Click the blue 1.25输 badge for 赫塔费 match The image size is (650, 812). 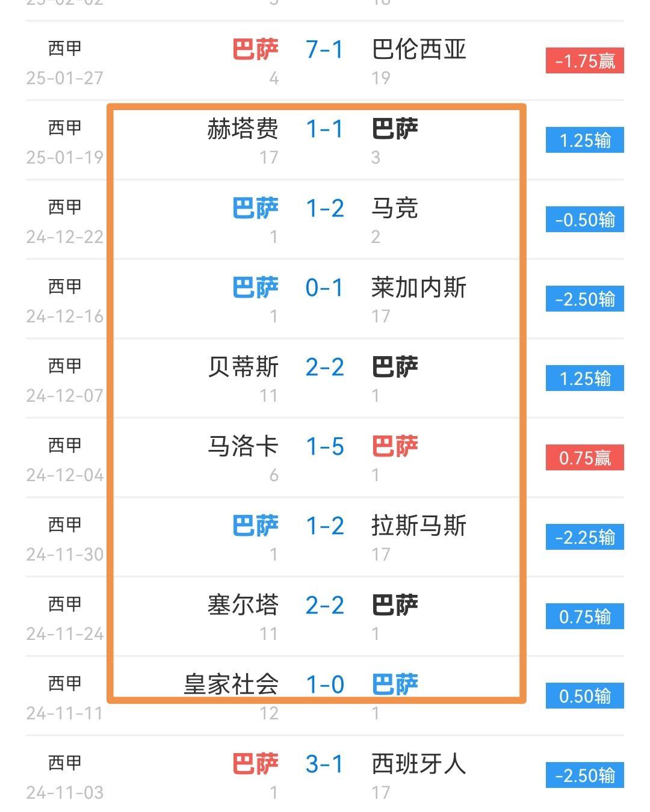click(584, 141)
